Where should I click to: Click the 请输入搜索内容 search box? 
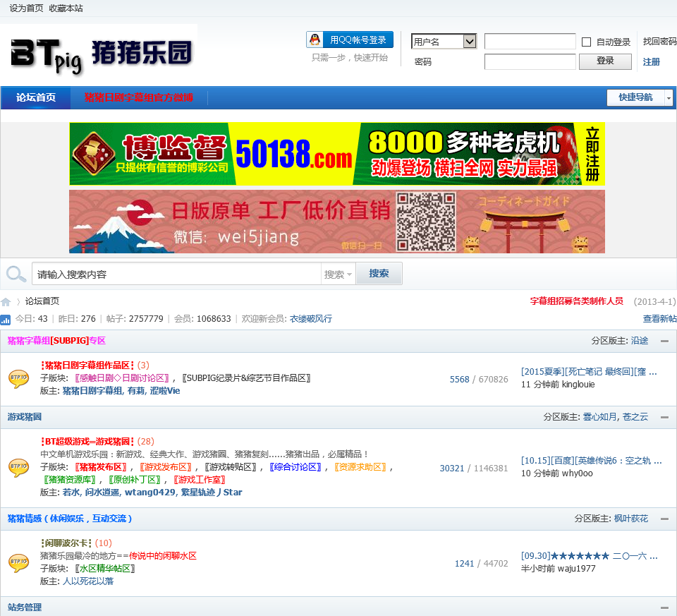[176, 274]
